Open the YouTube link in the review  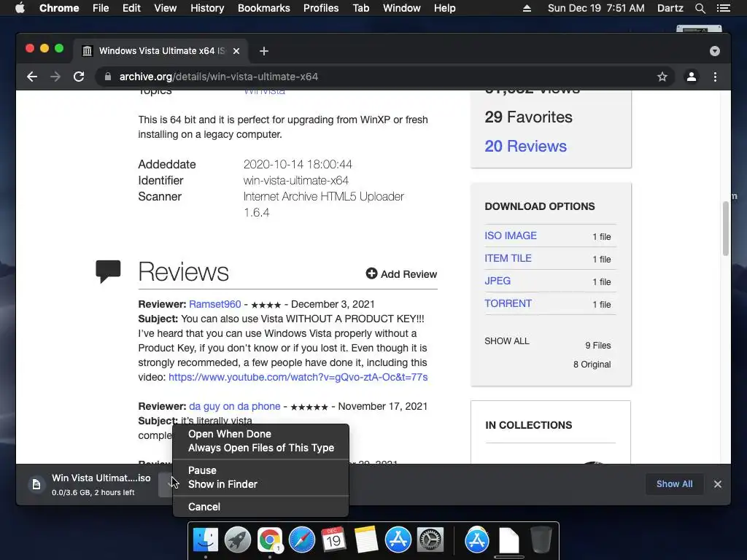(x=298, y=377)
